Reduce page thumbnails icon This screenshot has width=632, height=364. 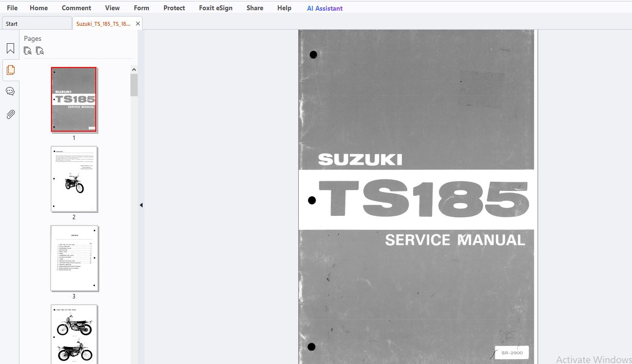[40, 51]
